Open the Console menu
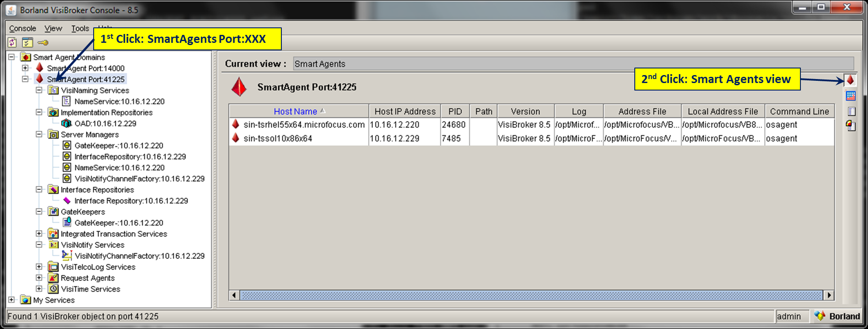The width and height of the screenshot is (868, 329). [x=23, y=29]
